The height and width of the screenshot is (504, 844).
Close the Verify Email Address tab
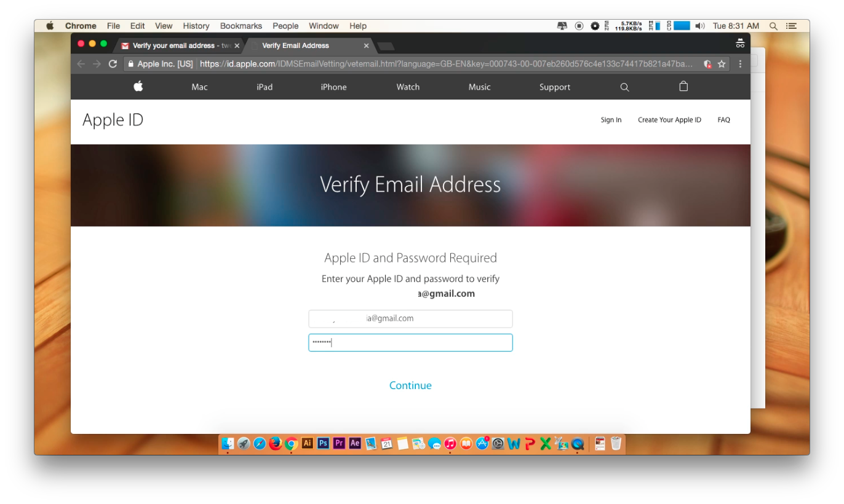tap(367, 45)
